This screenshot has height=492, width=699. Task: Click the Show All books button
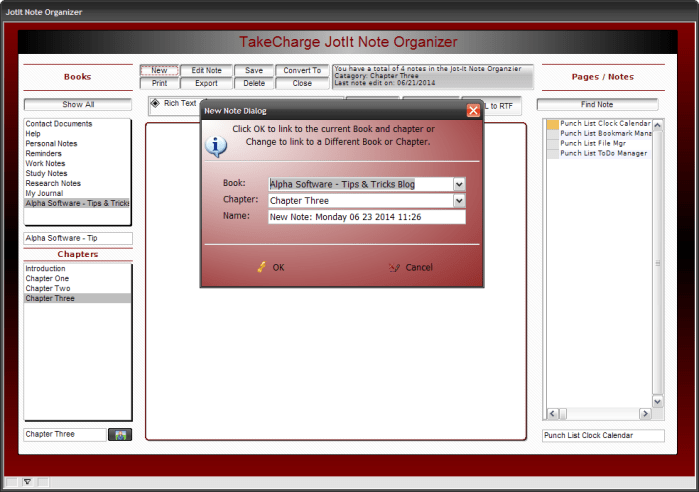pyautogui.click(x=78, y=104)
